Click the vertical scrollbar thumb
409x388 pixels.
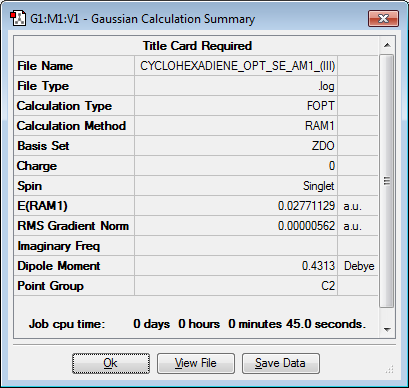click(x=387, y=181)
